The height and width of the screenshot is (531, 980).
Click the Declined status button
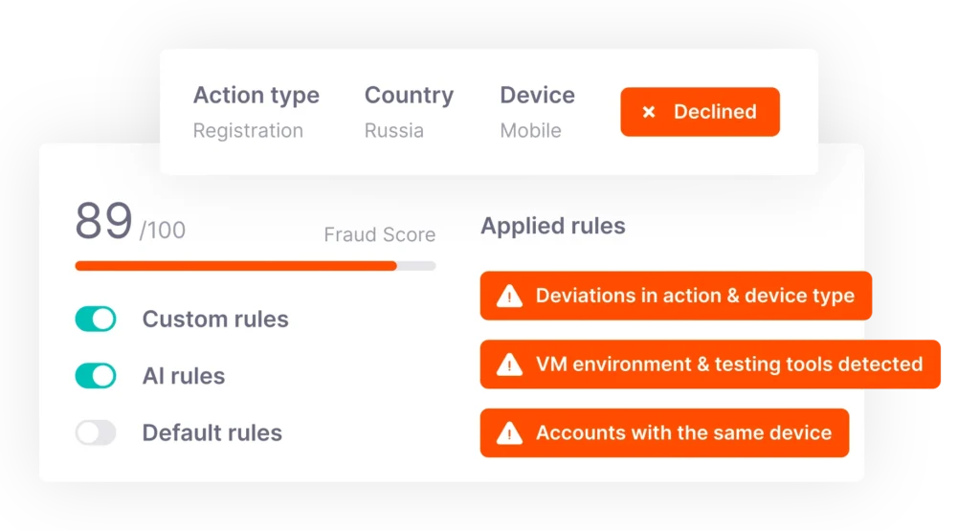(700, 112)
